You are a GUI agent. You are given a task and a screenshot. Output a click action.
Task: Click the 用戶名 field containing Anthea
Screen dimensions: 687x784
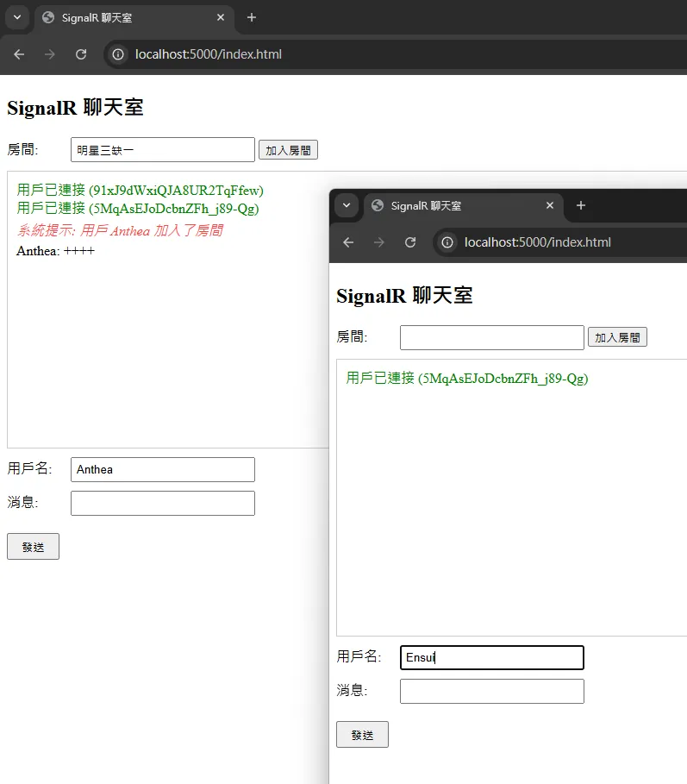tap(163, 469)
